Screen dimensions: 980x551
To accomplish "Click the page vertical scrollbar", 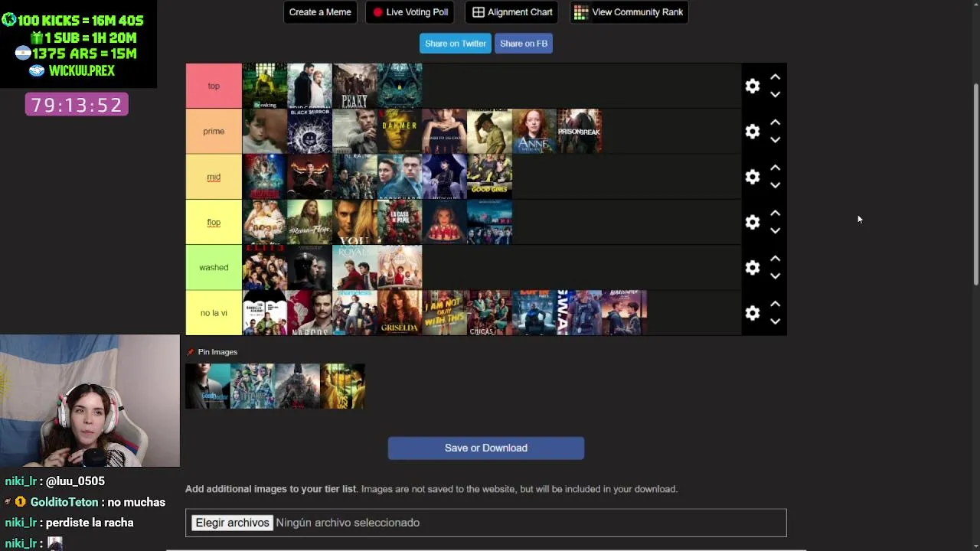I will (975, 184).
